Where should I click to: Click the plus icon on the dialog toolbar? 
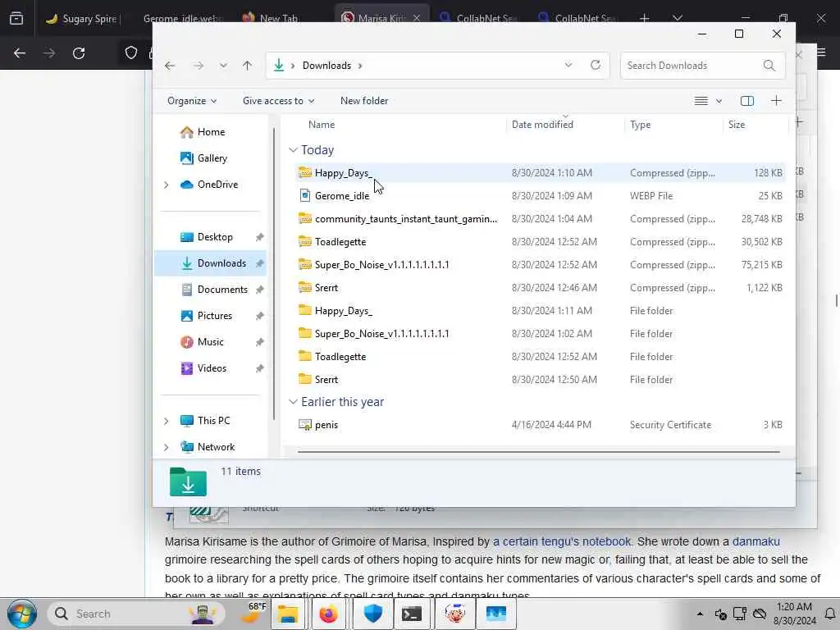(776, 101)
